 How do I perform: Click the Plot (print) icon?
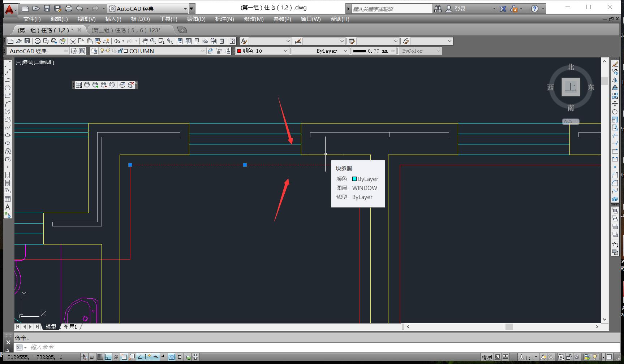[x=37, y=41]
